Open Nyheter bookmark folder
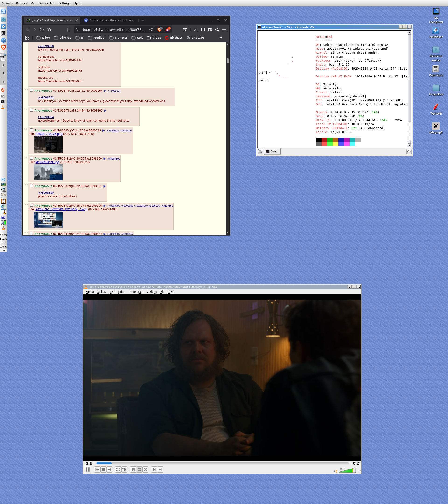Screen dimensions: 448x504 [118, 38]
